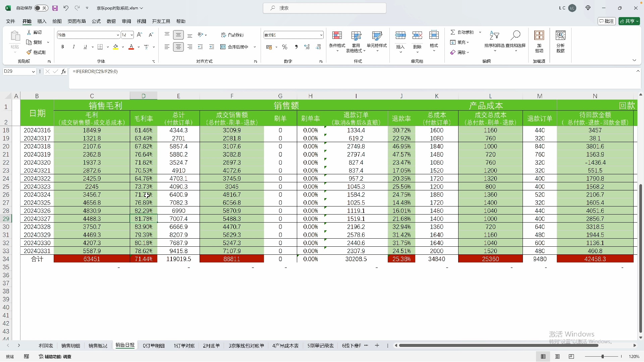
Task: Decrease indent of cell content
Action: click(x=201, y=47)
